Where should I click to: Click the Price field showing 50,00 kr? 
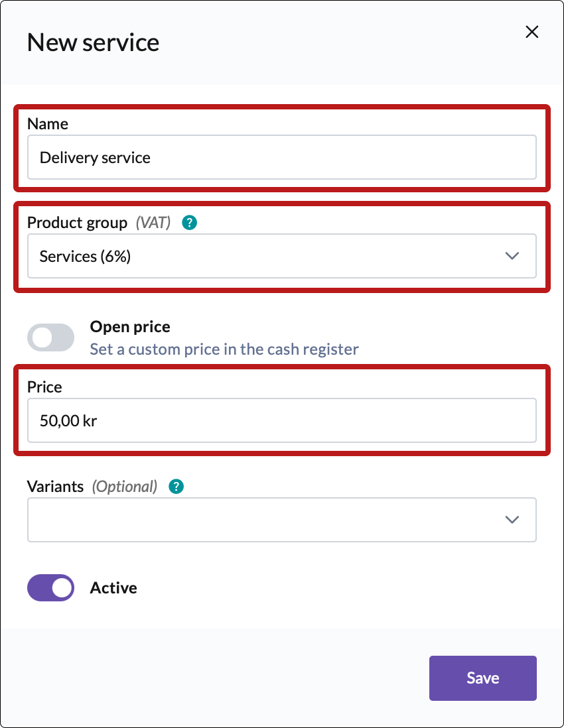pos(281,420)
